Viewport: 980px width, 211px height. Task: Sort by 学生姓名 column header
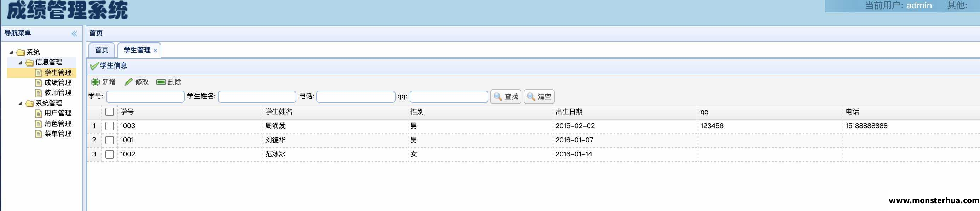[x=335, y=112]
